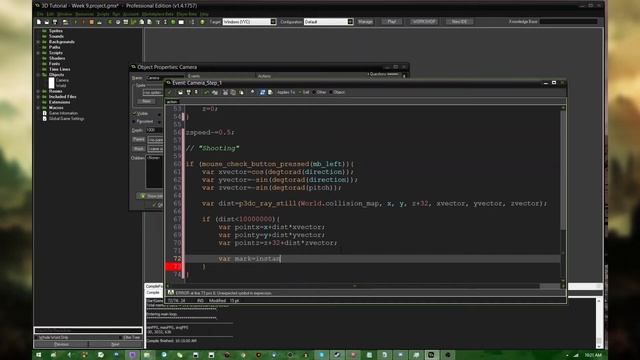Click the Open project icon in main toolbar
This screenshot has height=360, width=640.
tap(47, 22)
